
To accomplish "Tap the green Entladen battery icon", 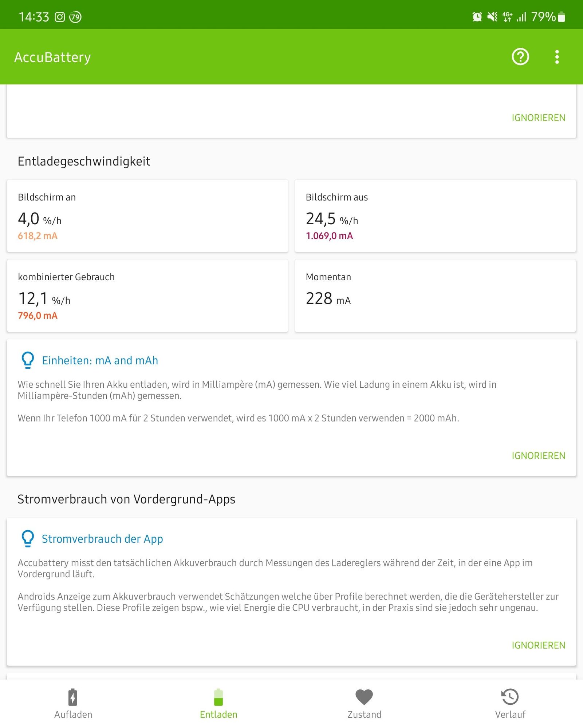I will (218, 697).
